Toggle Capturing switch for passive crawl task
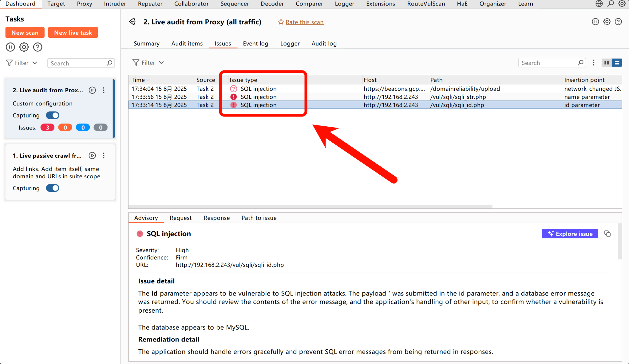The width and height of the screenshot is (629, 364). point(53,188)
